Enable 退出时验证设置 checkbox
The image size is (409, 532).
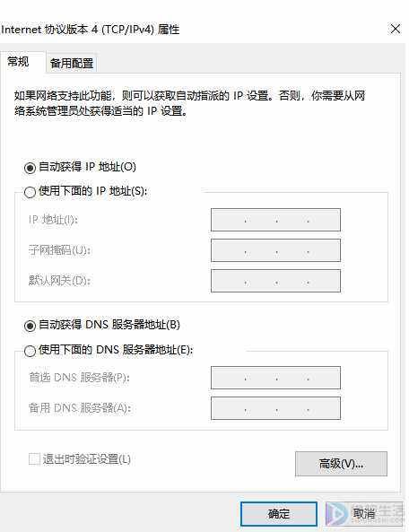click(34, 459)
